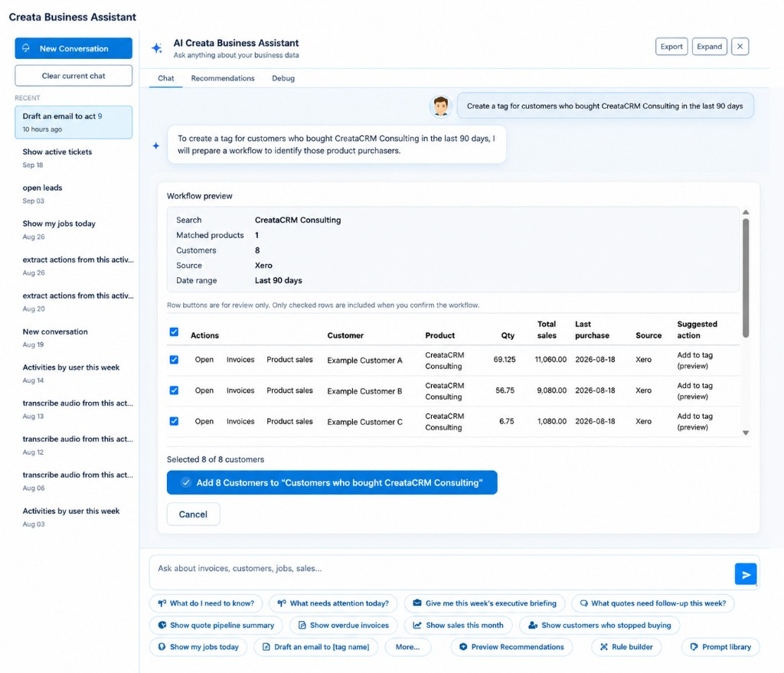Confirm Add 8 Customers to the tag

332,482
